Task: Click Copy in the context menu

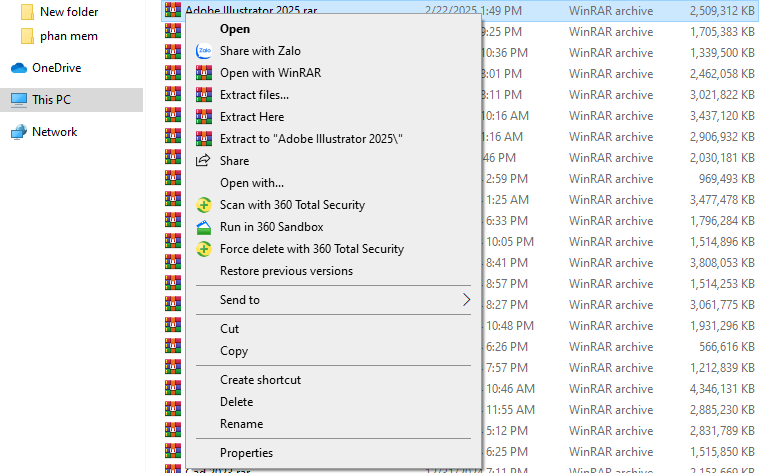Action: tap(234, 351)
